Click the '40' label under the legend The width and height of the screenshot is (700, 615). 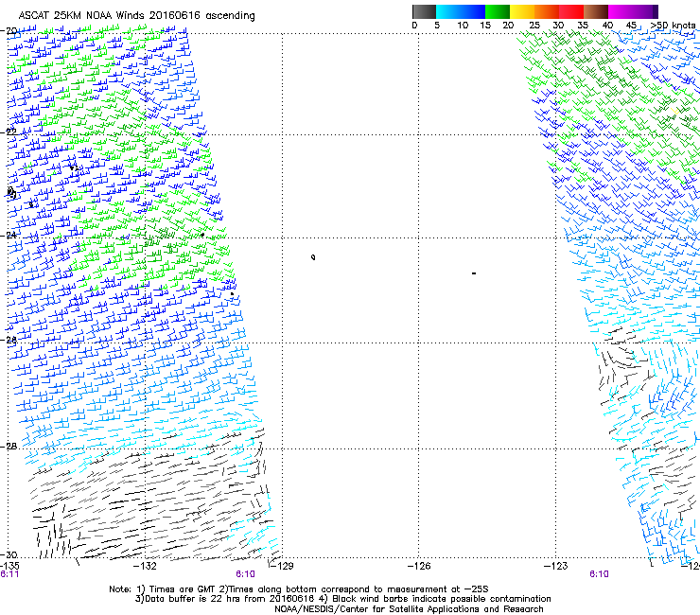click(607, 26)
